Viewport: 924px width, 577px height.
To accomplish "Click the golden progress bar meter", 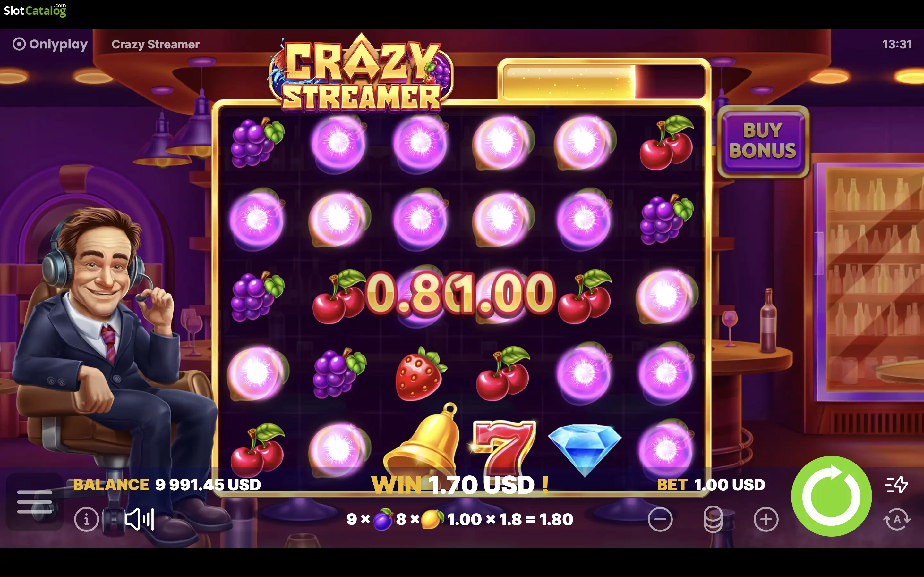I will tap(604, 81).
